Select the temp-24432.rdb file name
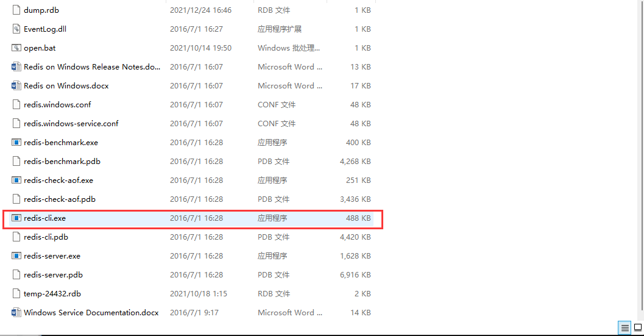Viewport: 644px width, 336px height. click(52, 294)
